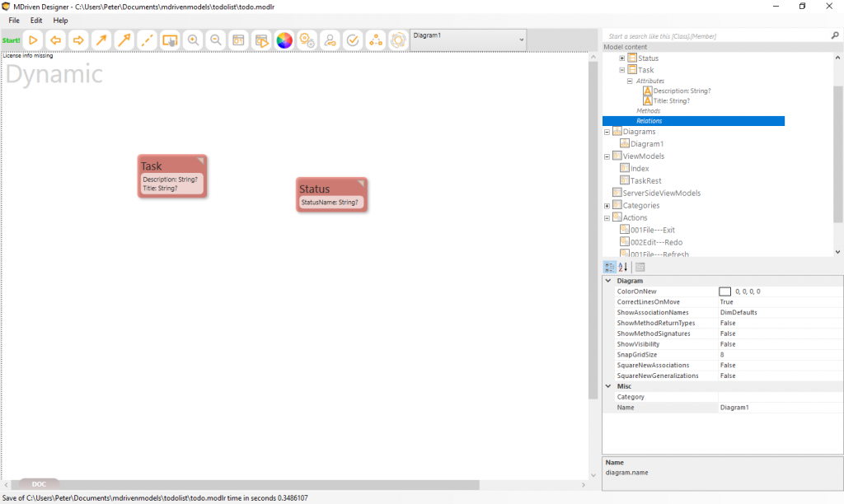Click the connected shapes nodes icon
Viewport: 844px width, 504px height.
(x=375, y=40)
